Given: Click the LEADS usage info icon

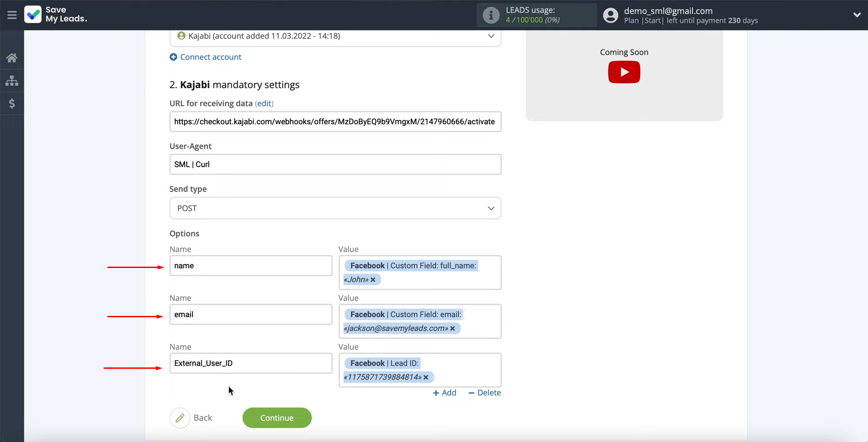Looking at the screenshot, I should click(x=491, y=15).
